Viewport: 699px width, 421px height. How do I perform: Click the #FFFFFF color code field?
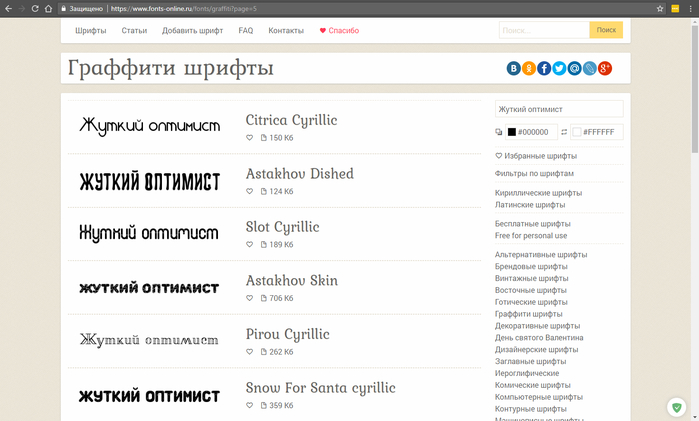(597, 132)
